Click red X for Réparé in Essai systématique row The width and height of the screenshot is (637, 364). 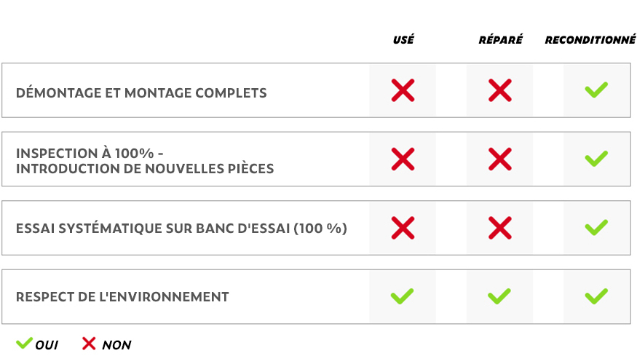coord(499,228)
